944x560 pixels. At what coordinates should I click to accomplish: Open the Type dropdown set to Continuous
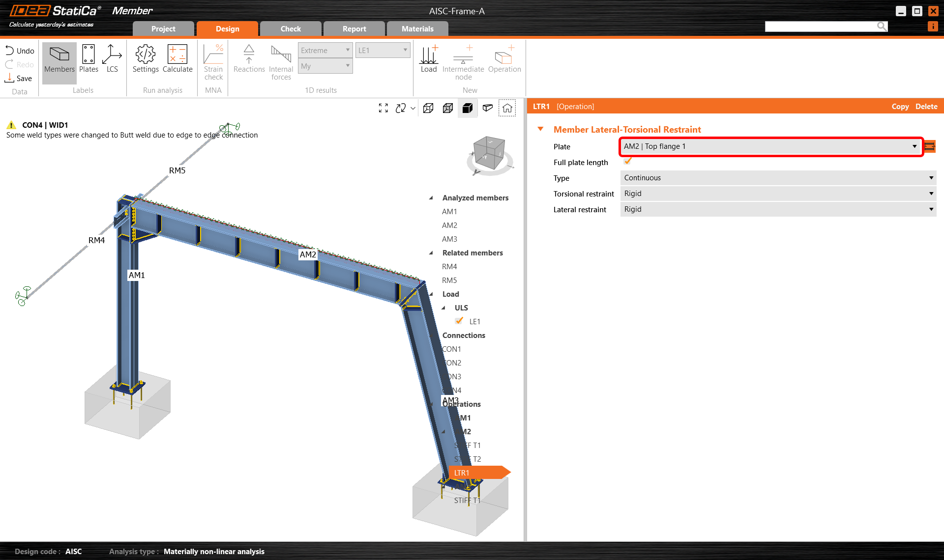[778, 178]
